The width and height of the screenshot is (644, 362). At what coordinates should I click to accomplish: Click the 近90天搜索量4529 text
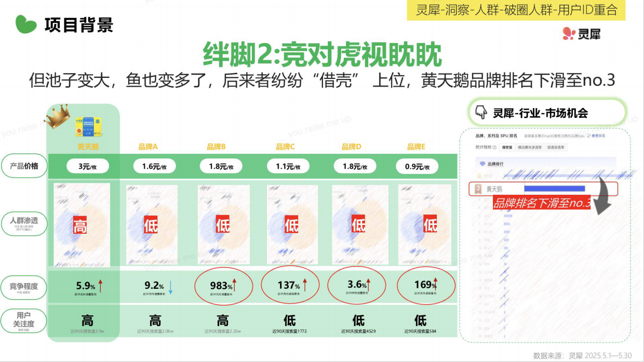(358, 331)
